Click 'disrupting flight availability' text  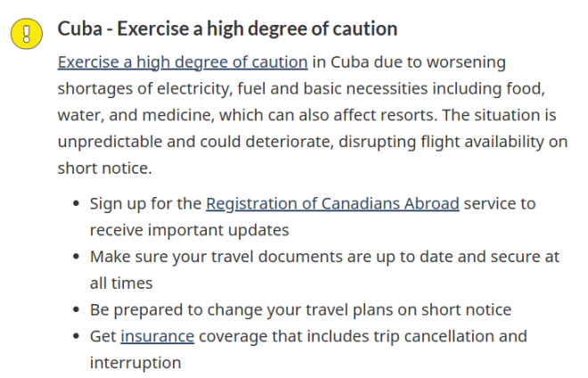pyautogui.click(x=445, y=143)
